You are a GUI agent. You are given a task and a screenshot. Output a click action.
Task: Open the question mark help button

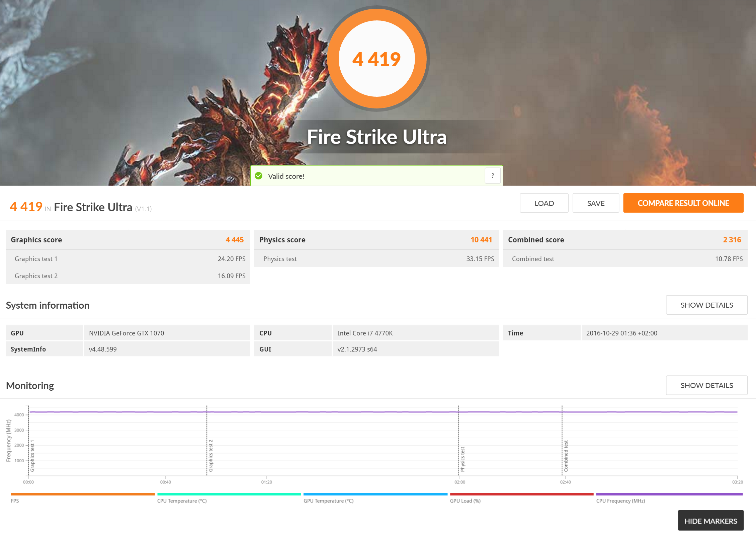pos(492,176)
